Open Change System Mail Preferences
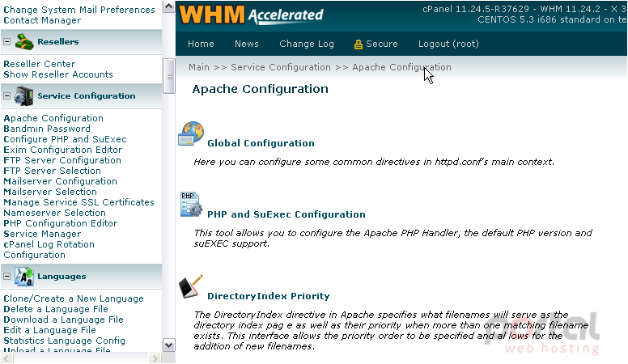Image resolution: width=628 pixels, height=364 pixels. [79, 10]
